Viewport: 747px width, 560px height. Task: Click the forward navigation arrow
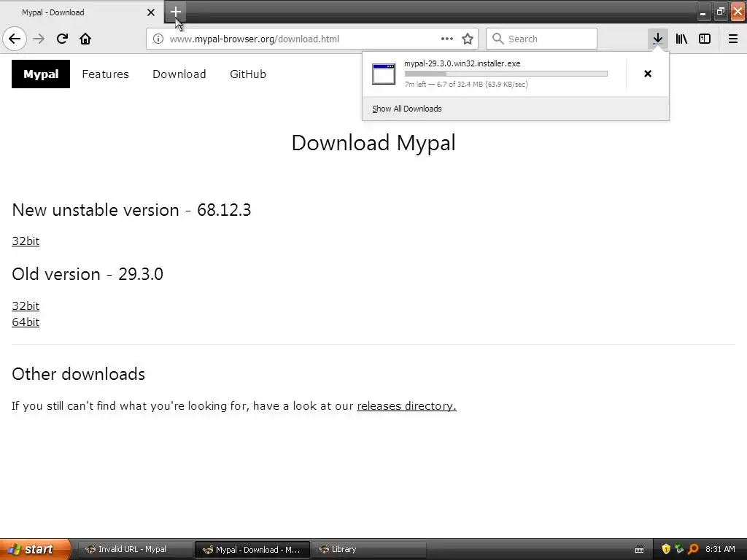(x=39, y=39)
